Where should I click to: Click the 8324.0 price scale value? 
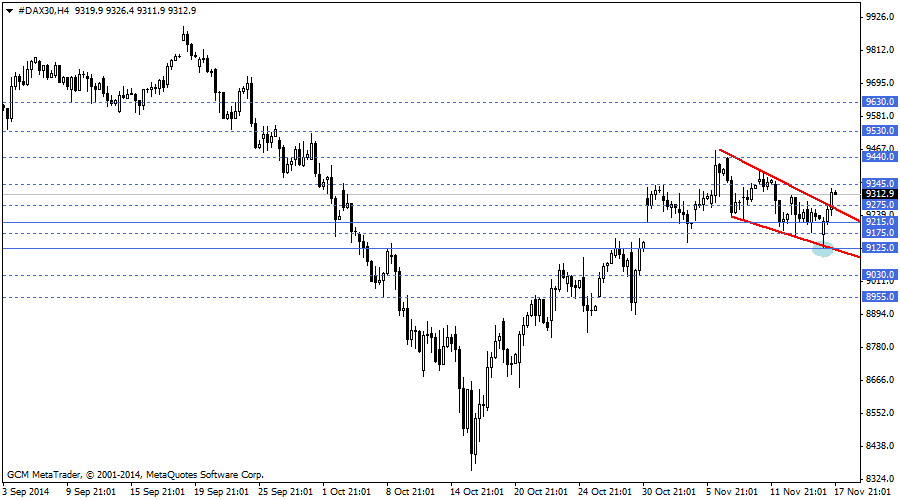coord(880,478)
